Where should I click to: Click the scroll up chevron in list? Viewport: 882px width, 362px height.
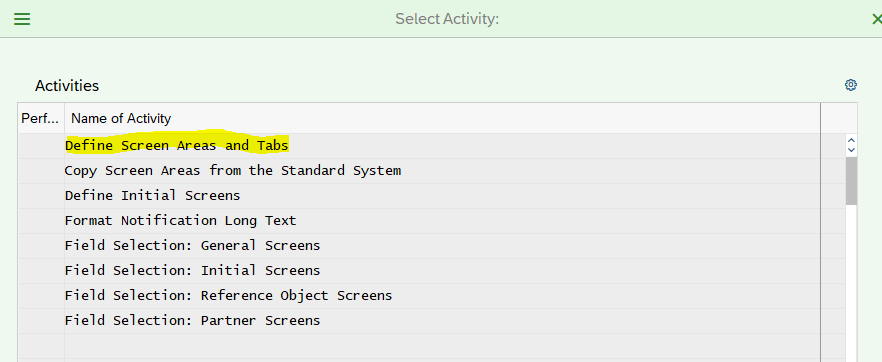(851, 141)
